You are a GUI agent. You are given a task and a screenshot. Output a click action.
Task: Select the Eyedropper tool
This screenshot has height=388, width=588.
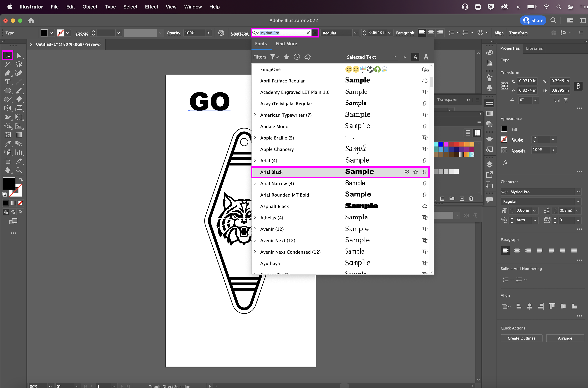point(7,144)
